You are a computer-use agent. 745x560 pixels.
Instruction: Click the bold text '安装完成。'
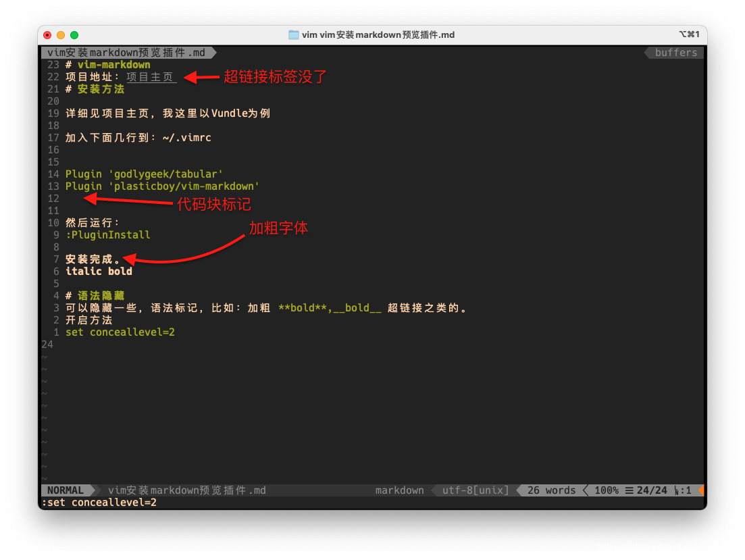[93, 259]
